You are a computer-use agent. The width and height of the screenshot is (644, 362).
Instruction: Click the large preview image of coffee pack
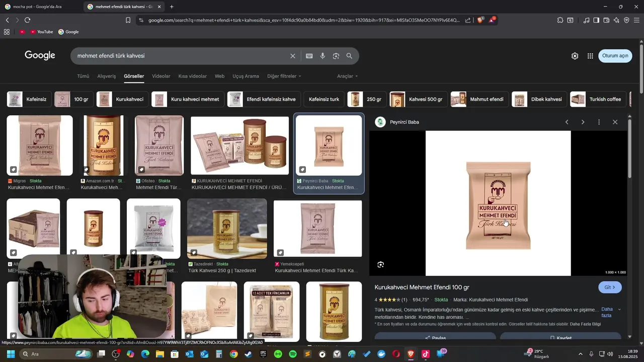coord(498,203)
